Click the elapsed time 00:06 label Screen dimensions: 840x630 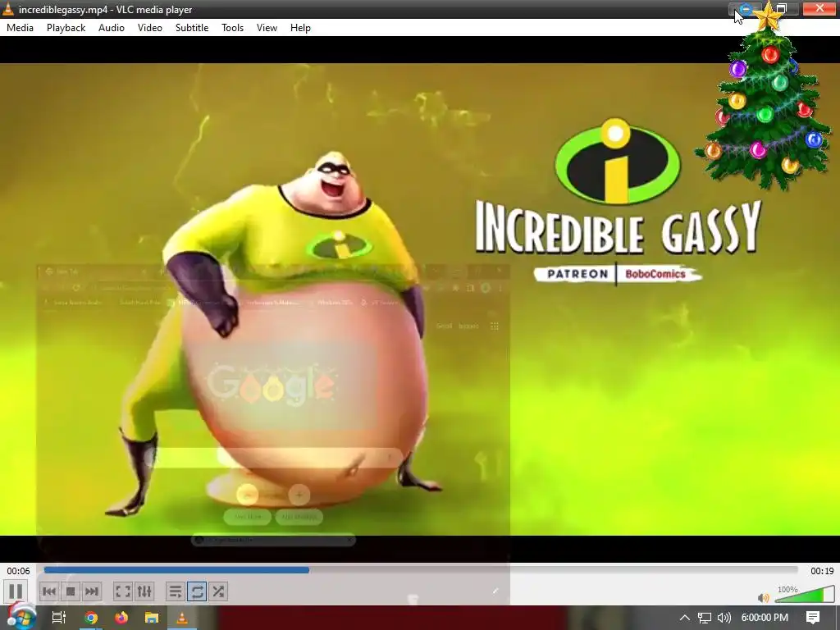18,571
